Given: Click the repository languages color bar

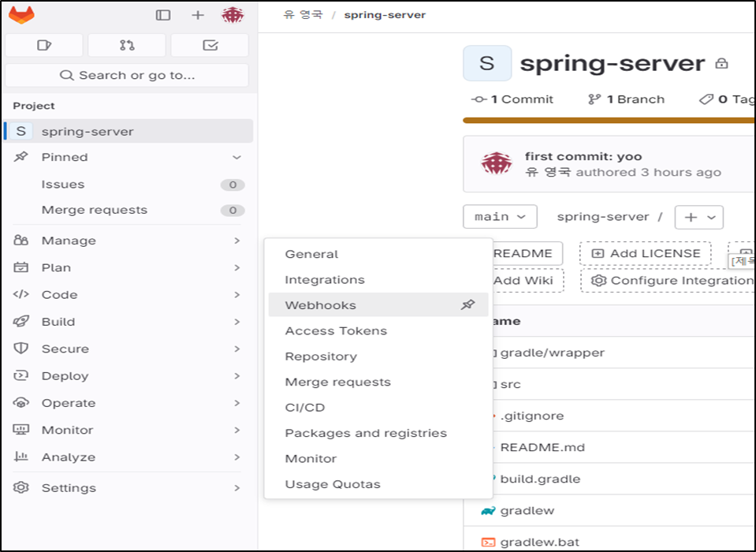Looking at the screenshot, I should (609, 121).
